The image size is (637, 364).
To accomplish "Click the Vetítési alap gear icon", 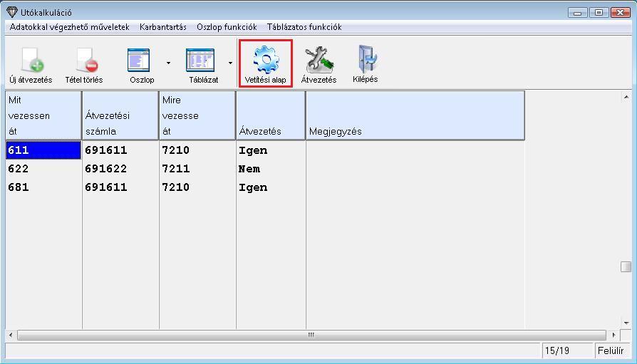I will coord(265,61).
